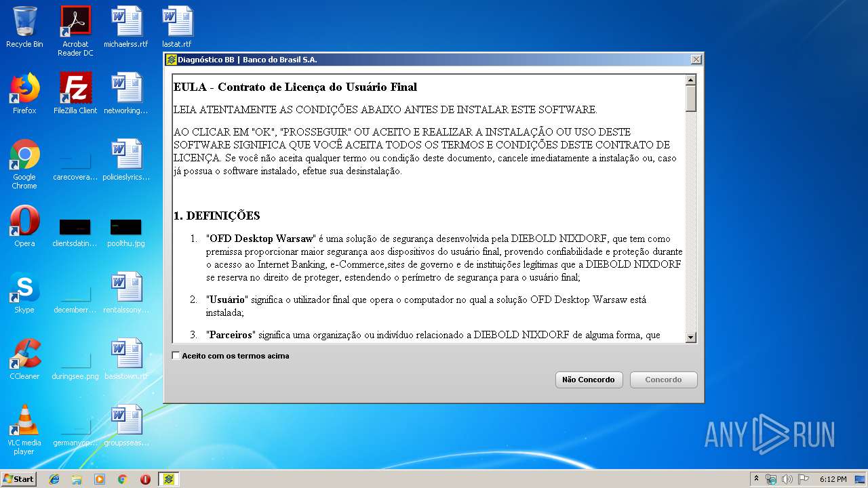Image resolution: width=868 pixels, height=488 pixels.
Task: Select the groupsseas document on the desktop
Action: (126, 426)
